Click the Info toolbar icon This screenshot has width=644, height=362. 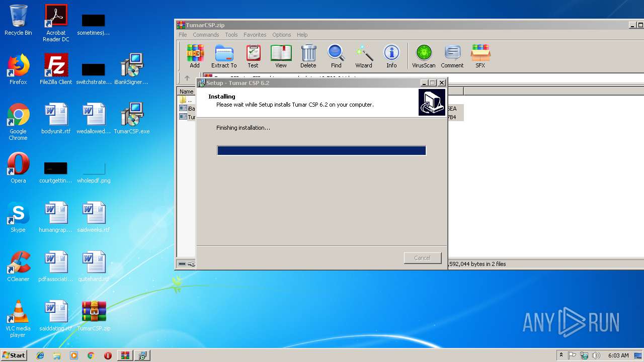click(x=391, y=56)
